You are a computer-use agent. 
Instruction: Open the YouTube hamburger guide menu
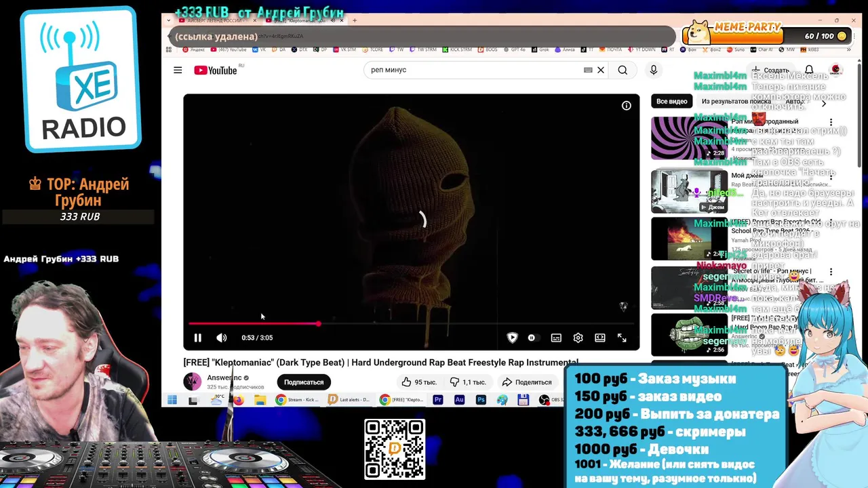[178, 70]
